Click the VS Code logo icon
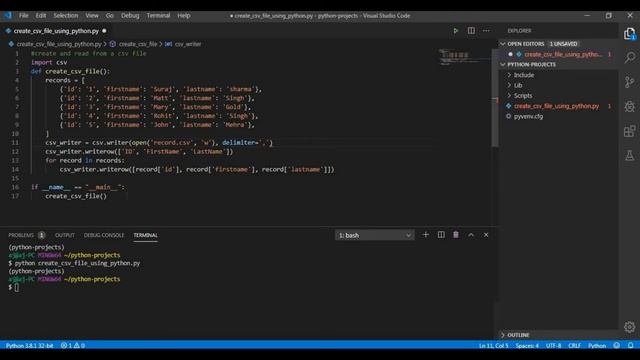Image resolution: width=640 pixels, height=360 pixels. [x=8, y=16]
